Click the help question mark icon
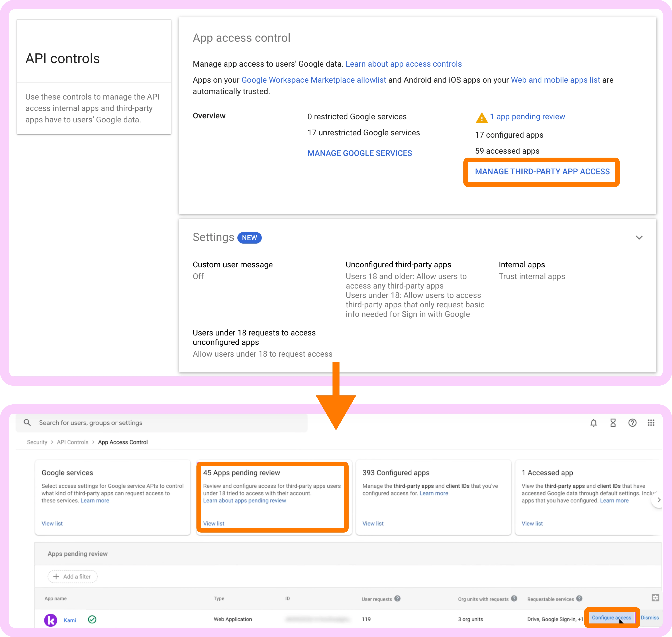672x637 pixels. [x=632, y=423]
